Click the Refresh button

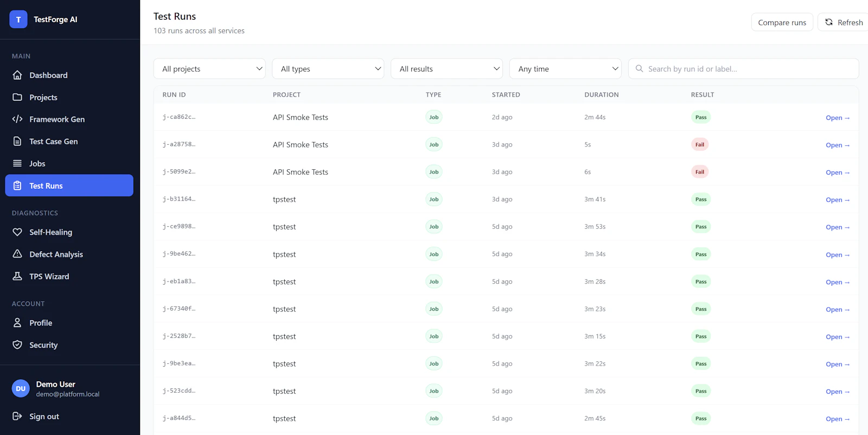pyautogui.click(x=844, y=22)
